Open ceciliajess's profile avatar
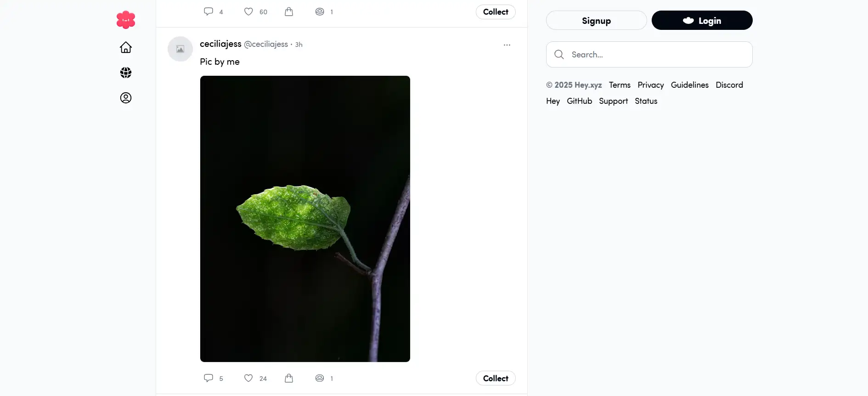This screenshot has height=396, width=868. click(x=180, y=49)
